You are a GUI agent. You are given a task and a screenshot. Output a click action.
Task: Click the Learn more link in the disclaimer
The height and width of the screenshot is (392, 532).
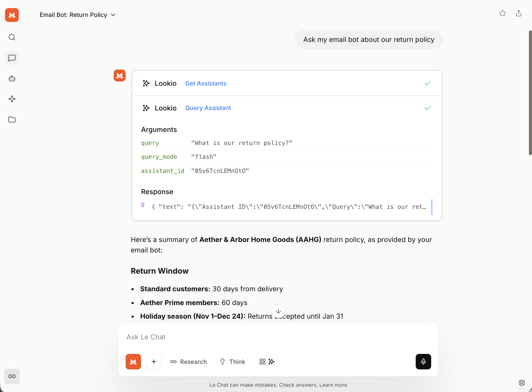pyautogui.click(x=333, y=385)
